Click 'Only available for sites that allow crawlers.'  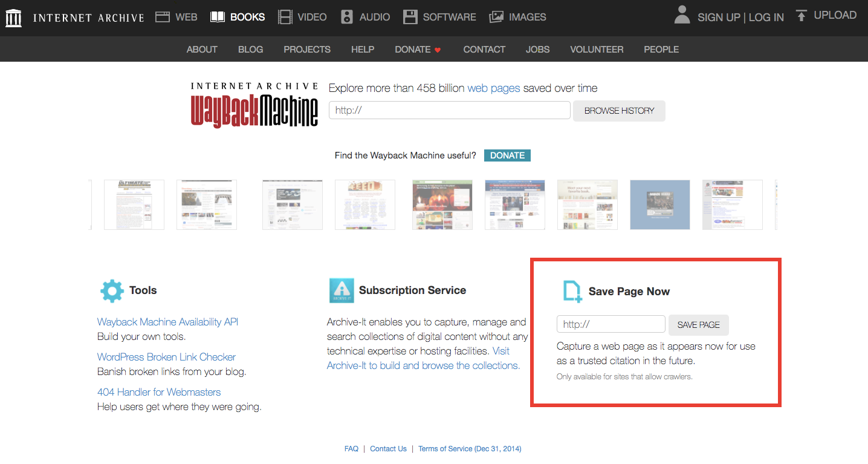[x=624, y=376]
